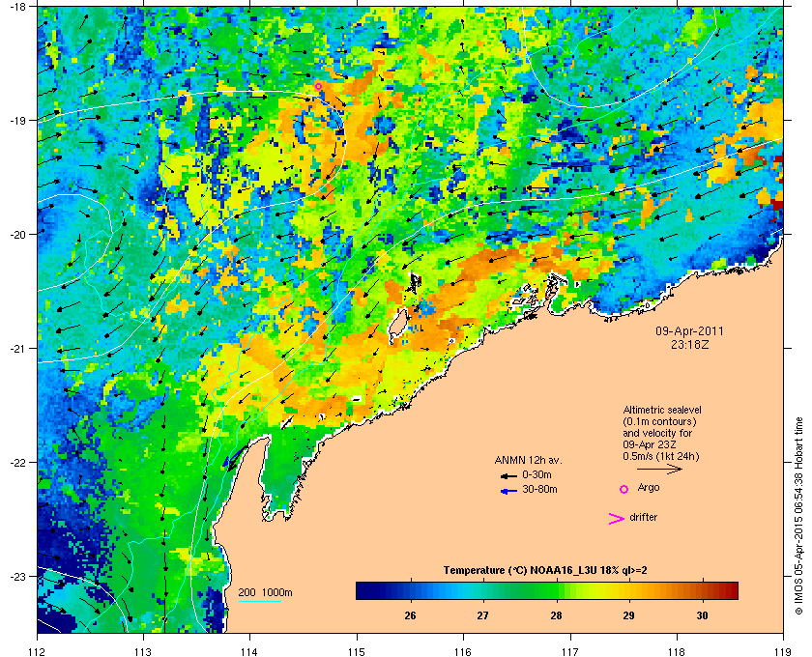
Task: Click the latitude axis label '-18'
Action: coord(17,7)
